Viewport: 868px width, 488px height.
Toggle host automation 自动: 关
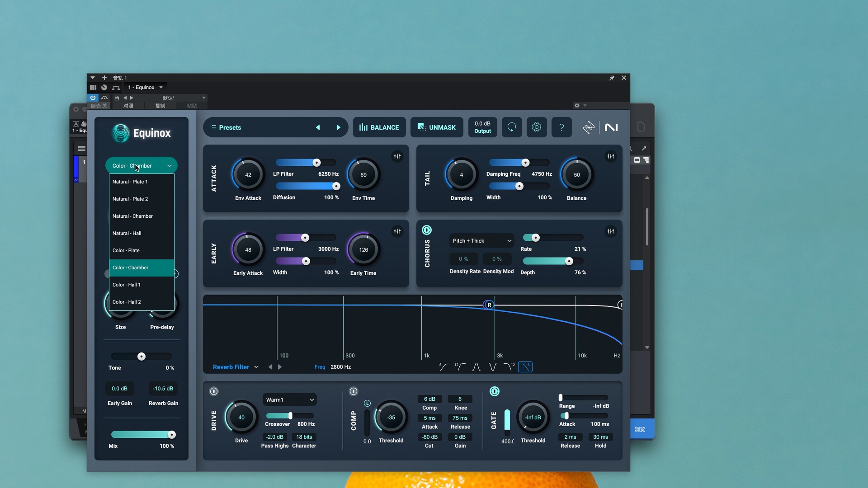tap(99, 106)
